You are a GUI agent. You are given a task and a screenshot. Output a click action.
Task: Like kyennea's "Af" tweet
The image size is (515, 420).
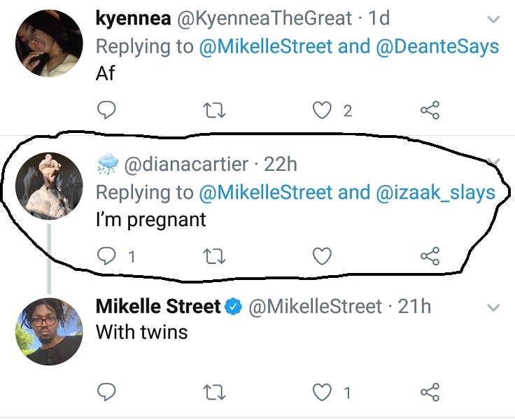point(322,110)
